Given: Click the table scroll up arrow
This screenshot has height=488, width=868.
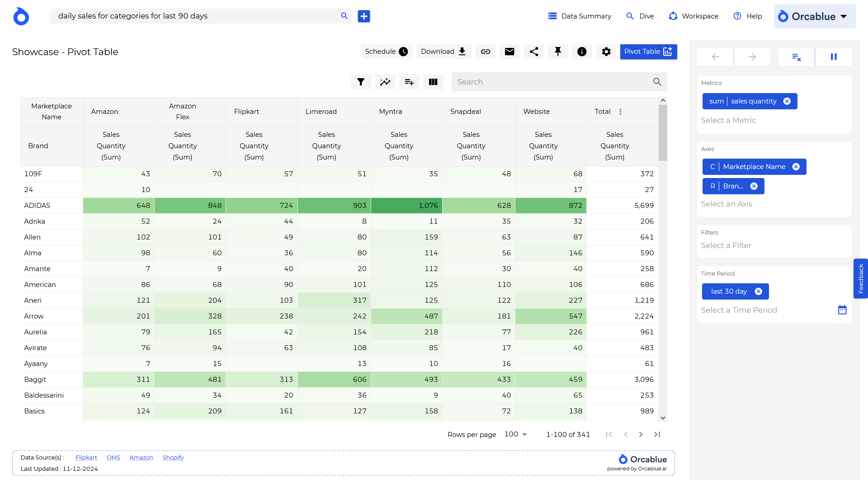Looking at the screenshot, I should [663, 100].
